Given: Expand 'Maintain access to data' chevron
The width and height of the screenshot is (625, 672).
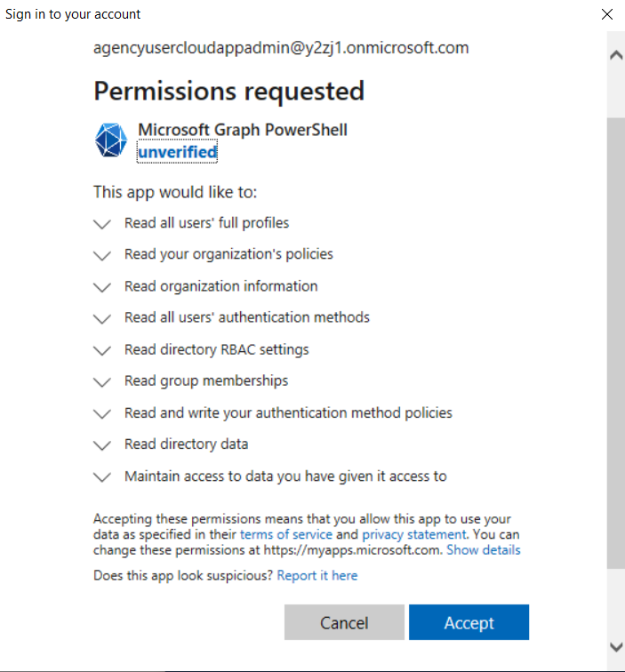Looking at the screenshot, I should click(102, 477).
